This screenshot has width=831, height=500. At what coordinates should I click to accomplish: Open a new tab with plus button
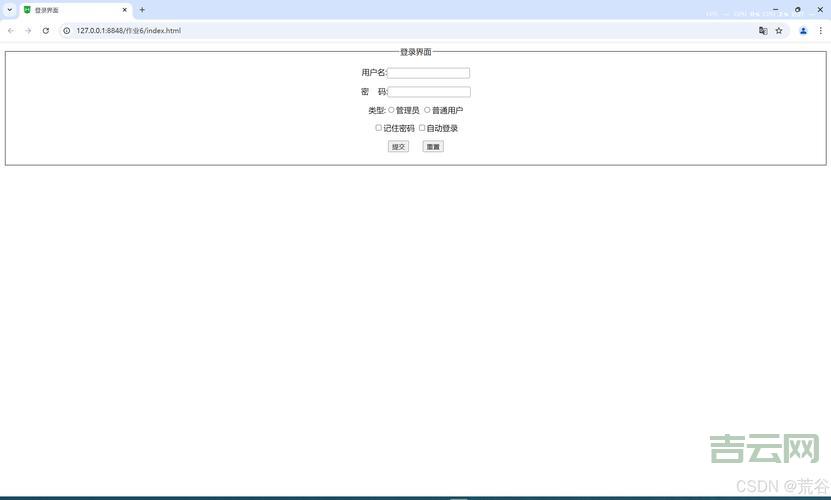pyautogui.click(x=142, y=10)
